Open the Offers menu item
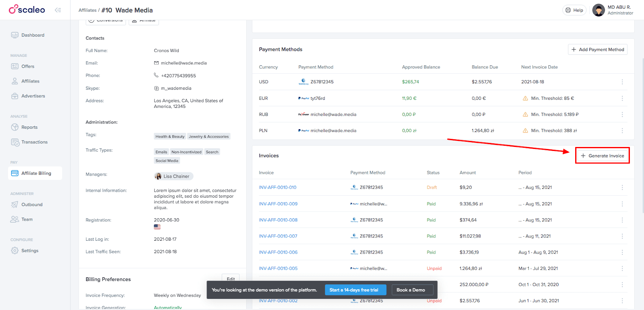The width and height of the screenshot is (644, 310). (x=28, y=66)
